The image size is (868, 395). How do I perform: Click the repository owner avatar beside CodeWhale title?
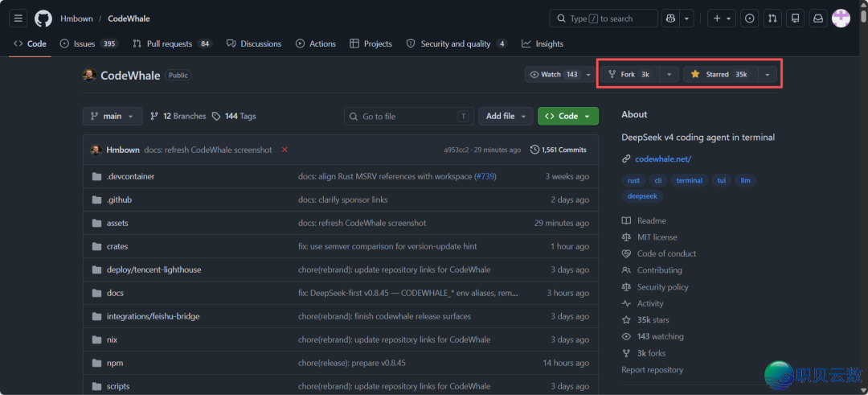(89, 75)
